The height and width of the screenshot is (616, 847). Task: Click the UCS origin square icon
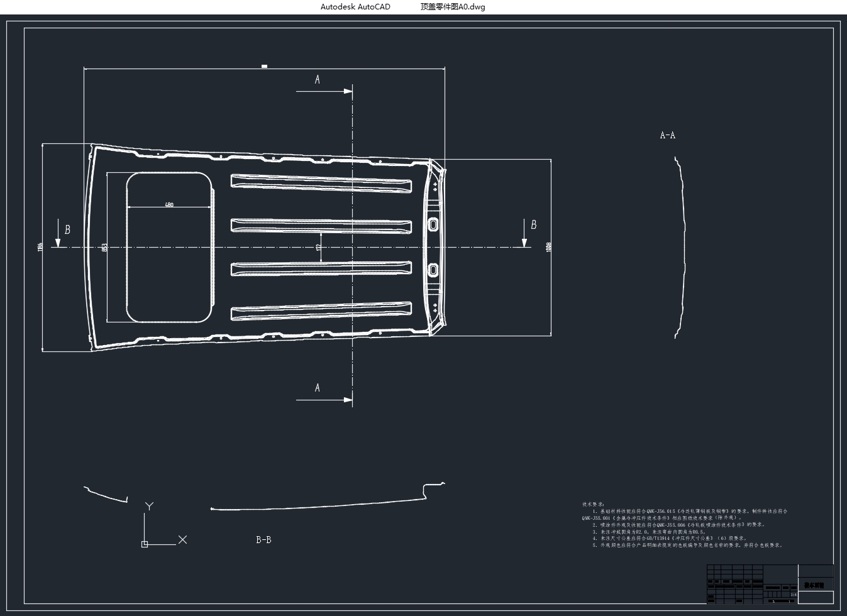point(145,544)
